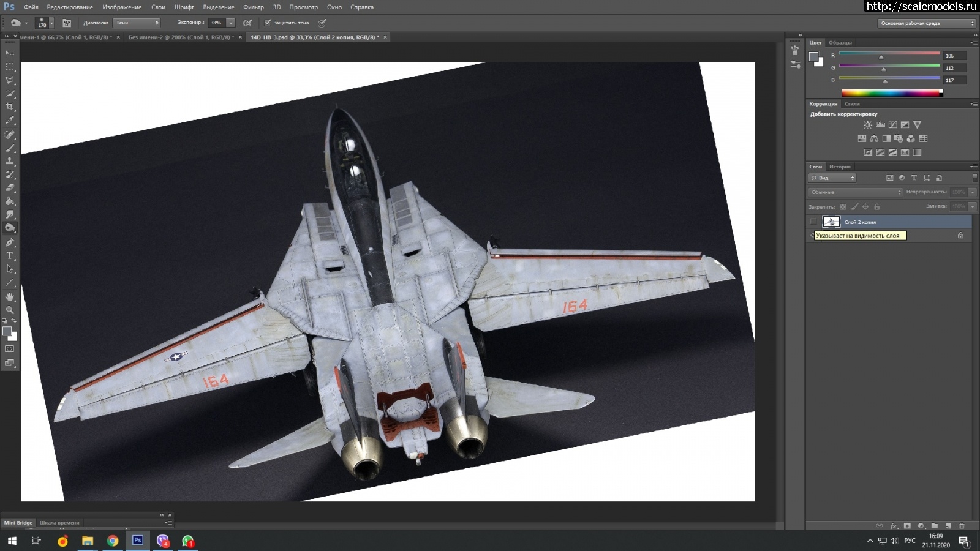Select the Line shape tool
980x551 pixels.
(10, 283)
